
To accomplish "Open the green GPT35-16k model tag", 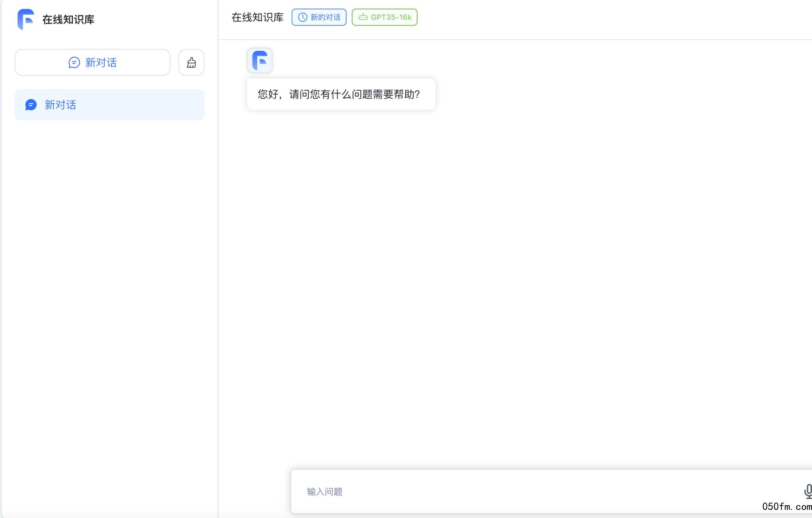I will coord(385,17).
